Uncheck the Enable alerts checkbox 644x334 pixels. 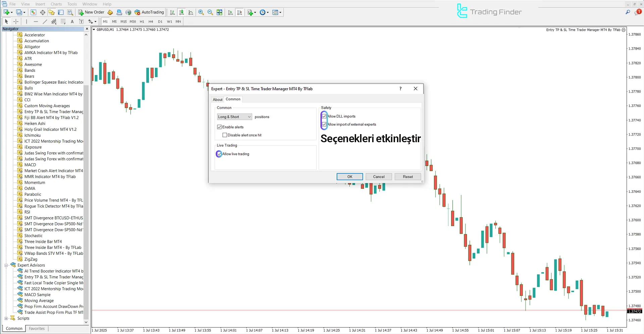(219, 127)
